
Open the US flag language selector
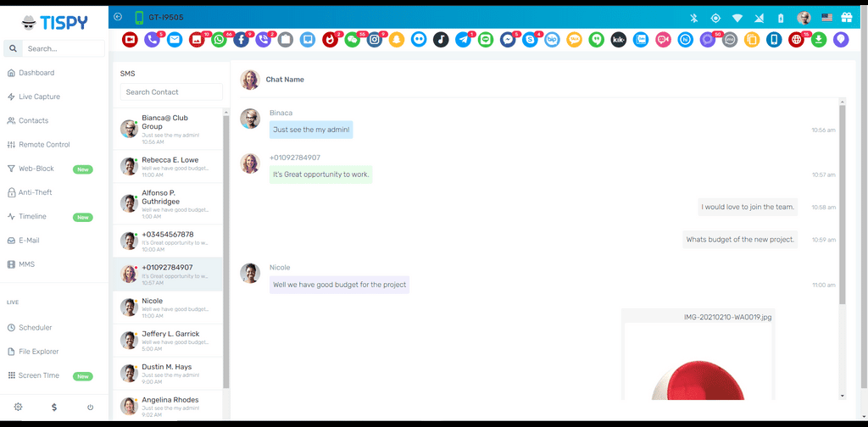pyautogui.click(x=827, y=18)
